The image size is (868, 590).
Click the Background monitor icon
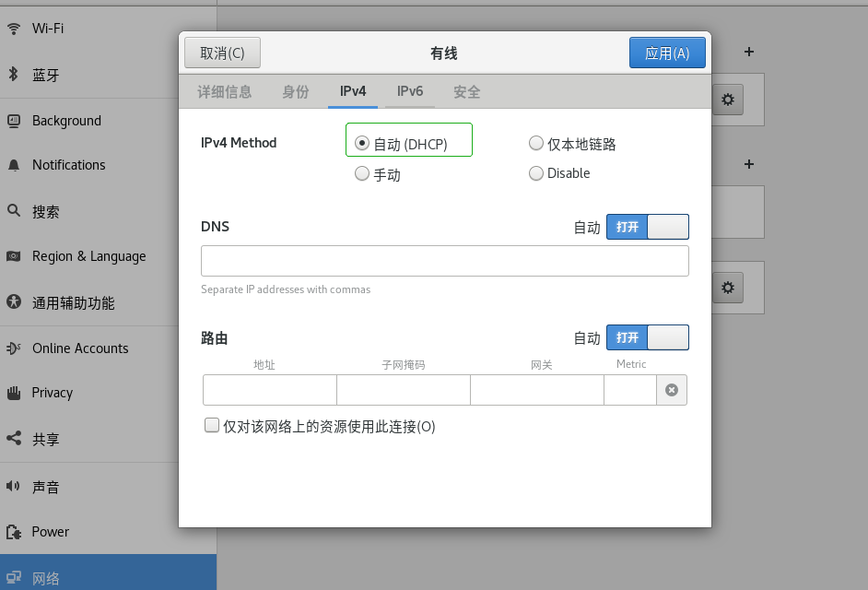coord(14,120)
